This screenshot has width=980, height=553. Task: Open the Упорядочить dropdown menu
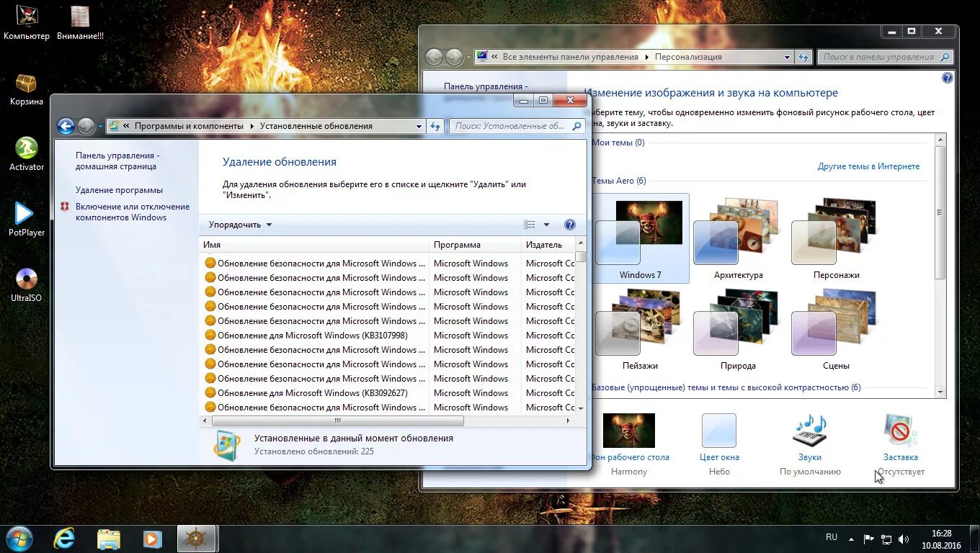tap(238, 224)
